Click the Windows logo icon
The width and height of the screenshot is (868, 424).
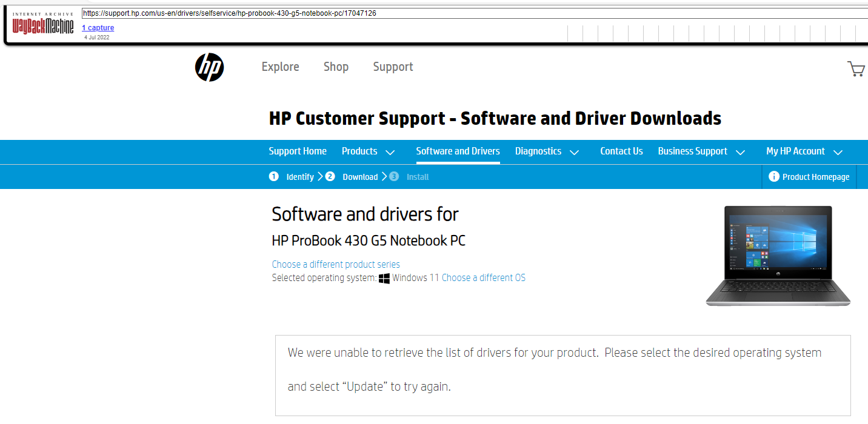click(384, 279)
